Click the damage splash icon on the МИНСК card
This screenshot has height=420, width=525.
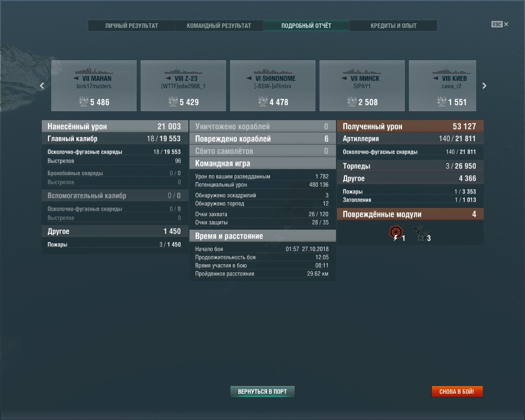point(352,101)
